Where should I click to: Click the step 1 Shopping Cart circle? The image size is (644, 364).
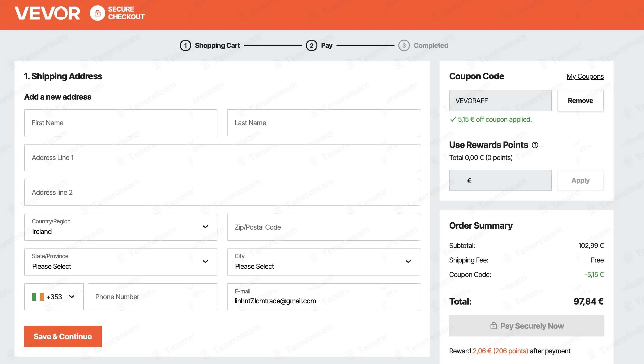pyautogui.click(x=185, y=45)
